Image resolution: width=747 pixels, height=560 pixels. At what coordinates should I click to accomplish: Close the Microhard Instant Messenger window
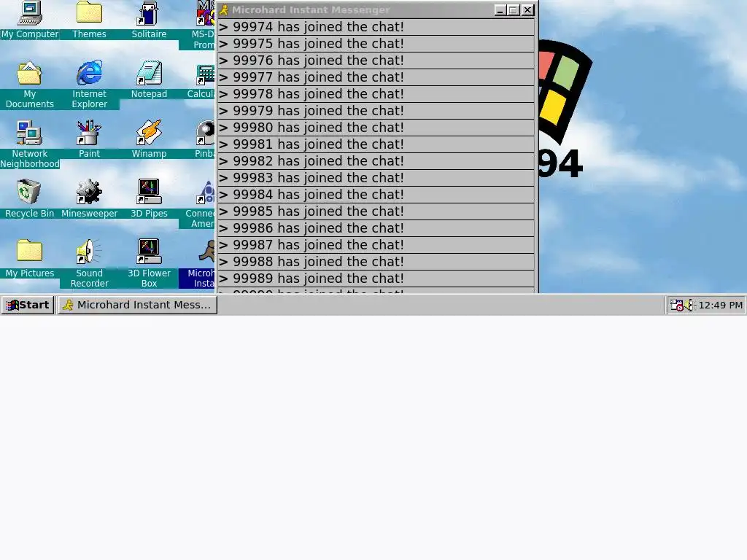pyautogui.click(x=527, y=10)
